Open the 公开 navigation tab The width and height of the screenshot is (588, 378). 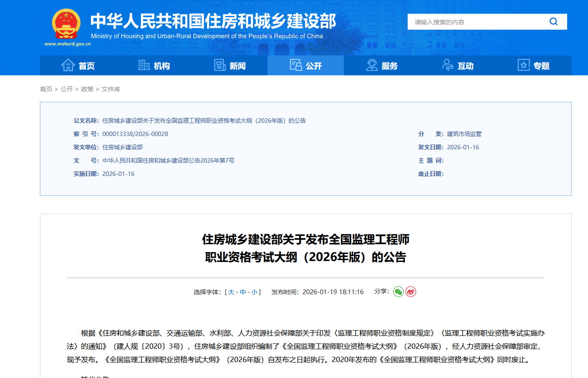pos(306,66)
